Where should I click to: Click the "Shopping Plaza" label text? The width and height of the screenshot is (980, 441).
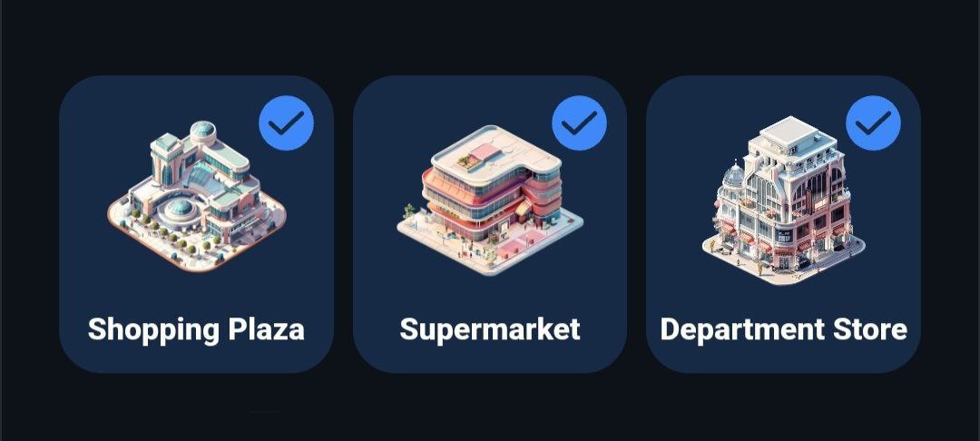[196, 329]
